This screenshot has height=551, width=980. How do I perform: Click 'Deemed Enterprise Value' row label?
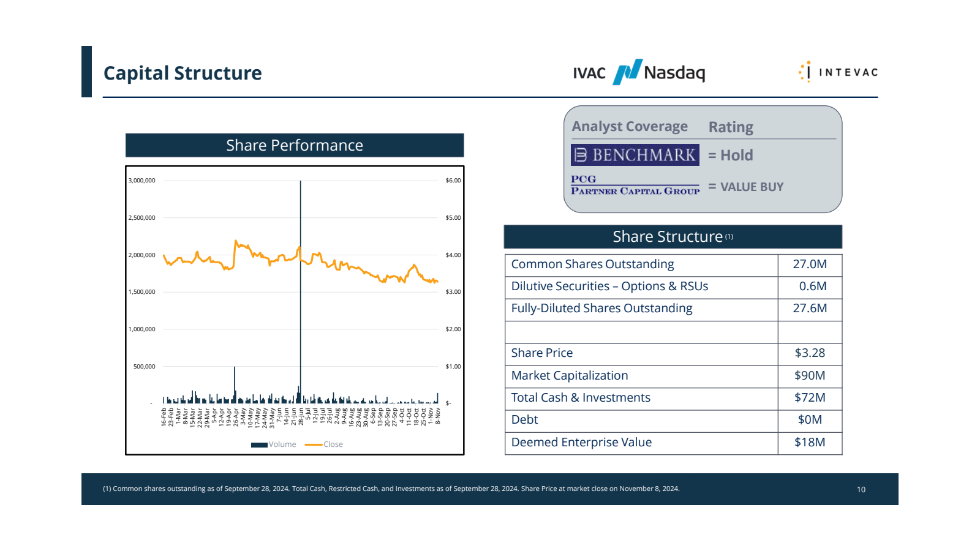click(x=581, y=442)
